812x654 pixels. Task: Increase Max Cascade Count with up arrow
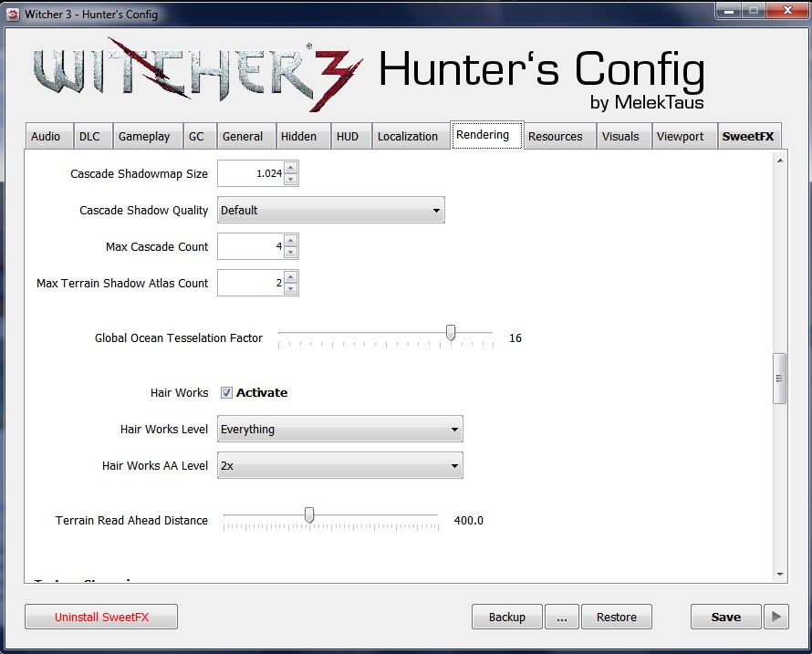pos(290,241)
